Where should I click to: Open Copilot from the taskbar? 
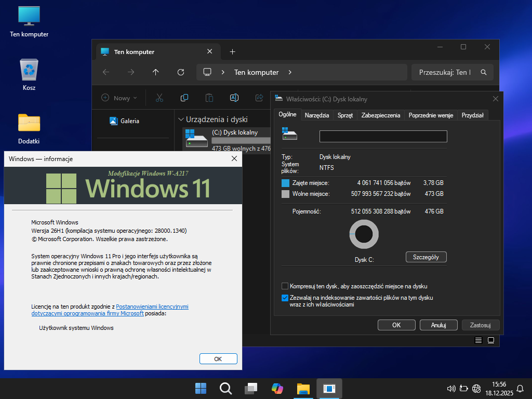(277, 388)
